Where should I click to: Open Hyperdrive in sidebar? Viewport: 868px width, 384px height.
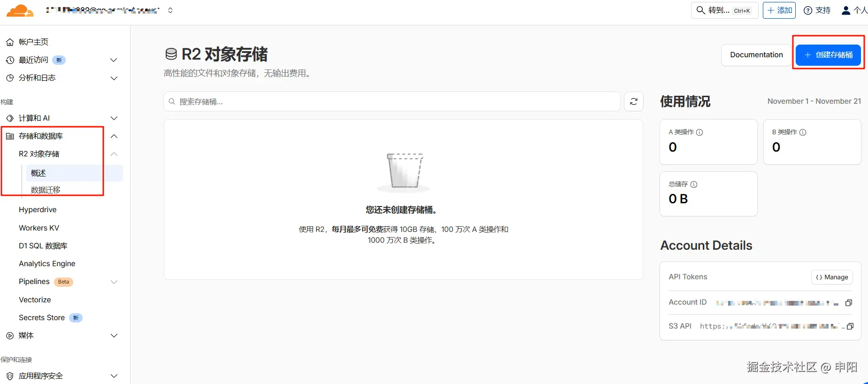(38, 210)
